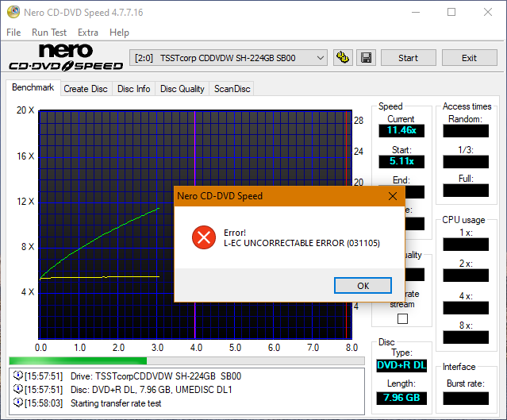Click the Exit button
Screen dimensions: 507x420
[469, 58]
